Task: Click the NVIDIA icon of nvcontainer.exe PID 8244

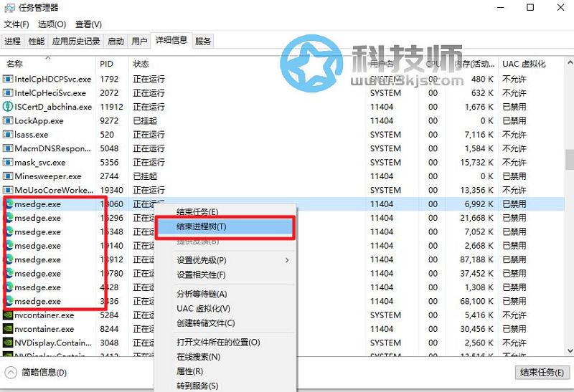Action: click(8, 329)
